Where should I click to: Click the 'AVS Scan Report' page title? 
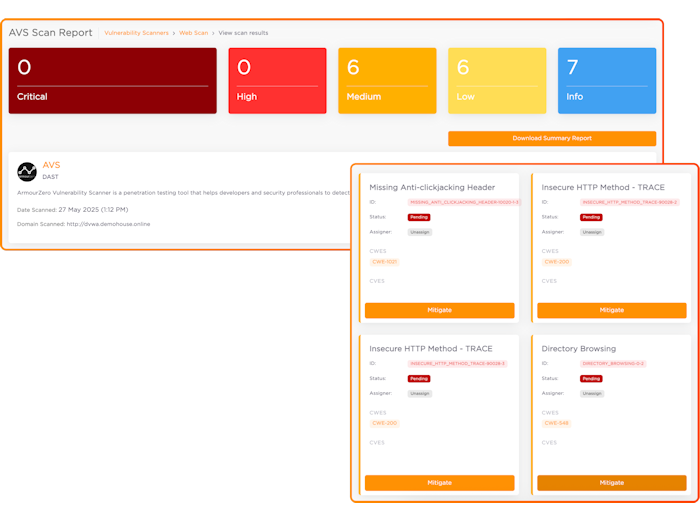(50, 33)
